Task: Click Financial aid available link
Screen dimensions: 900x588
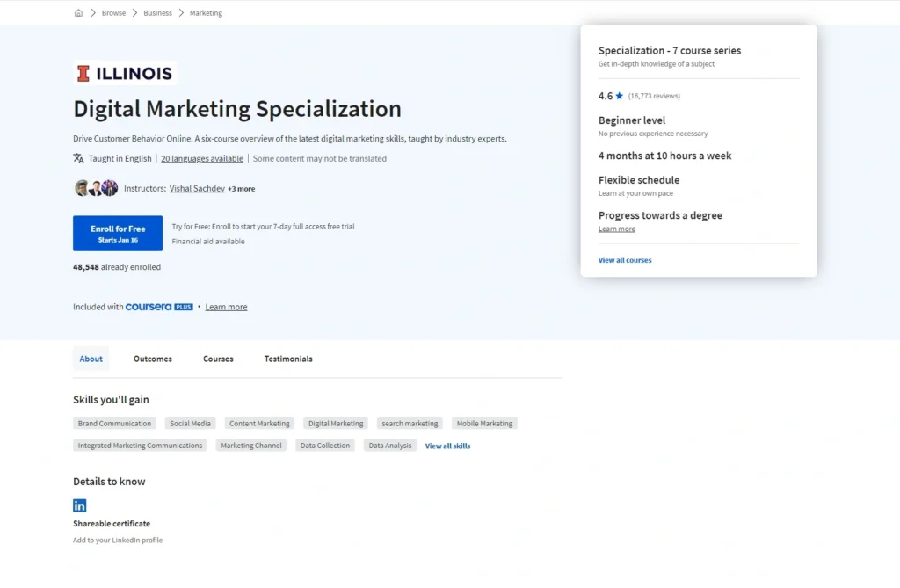Action: pyautogui.click(x=207, y=241)
